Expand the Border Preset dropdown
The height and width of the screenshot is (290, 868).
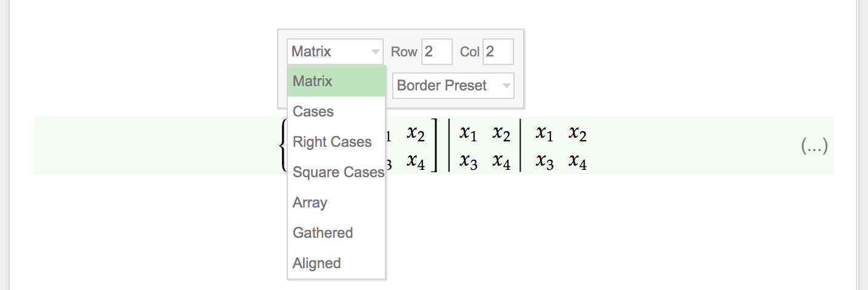pos(453,86)
